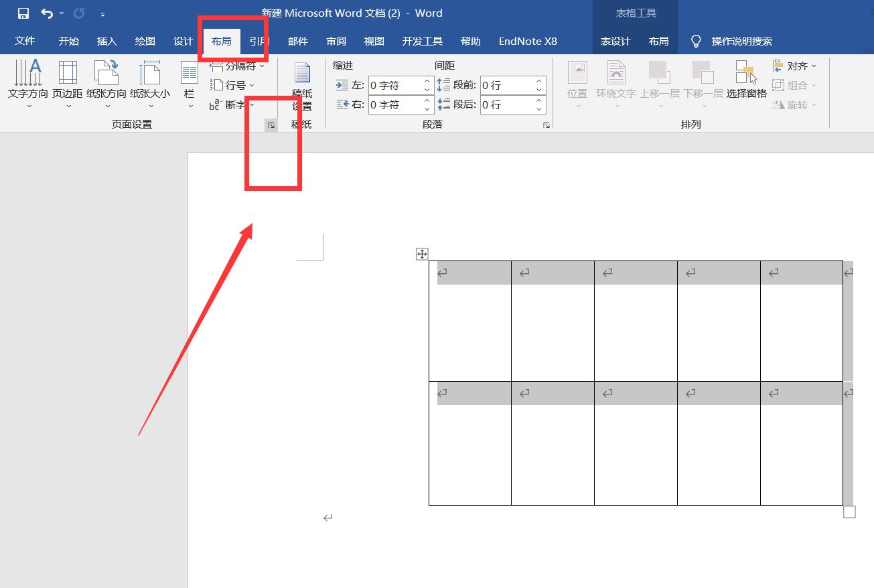Switch to the 视图 tab
This screenshot has width=874, height=588.
tap(374, 41)
